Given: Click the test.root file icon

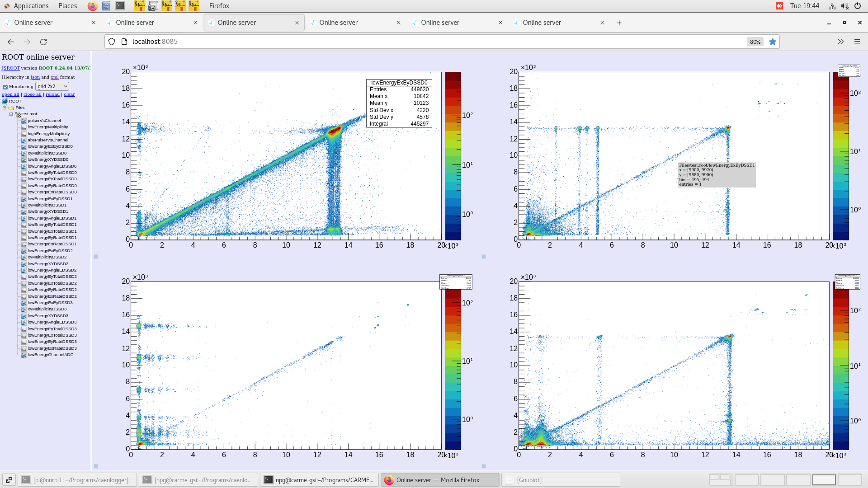Looking at the screenshot, I should [18, 114].
